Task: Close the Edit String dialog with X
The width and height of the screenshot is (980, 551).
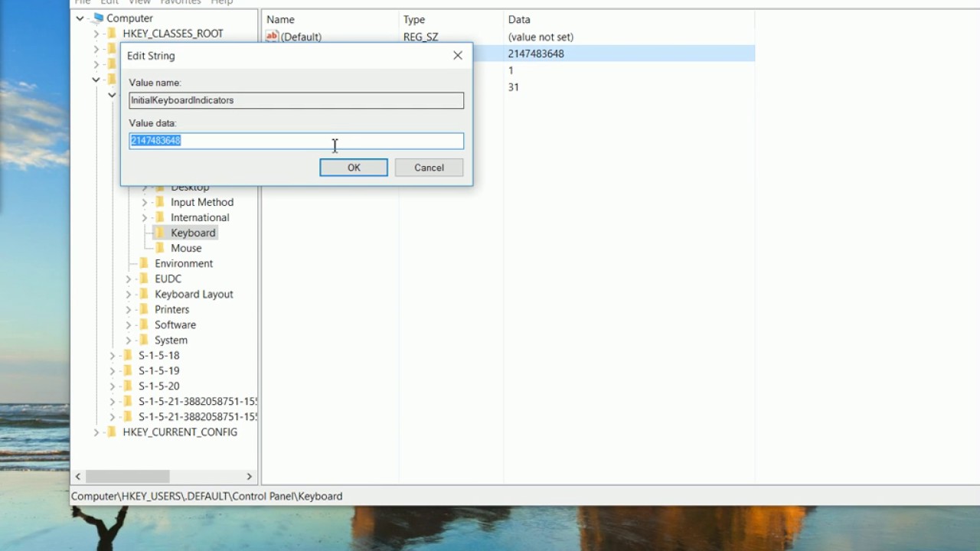Action: pos(458,55)
